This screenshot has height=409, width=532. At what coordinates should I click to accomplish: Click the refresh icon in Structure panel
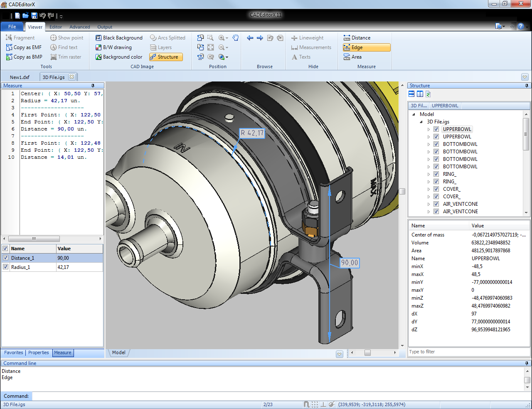click(428, 94)
